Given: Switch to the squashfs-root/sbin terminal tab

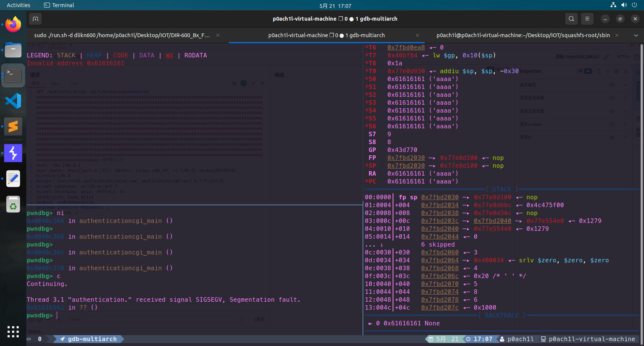Looking at the screenshot, I should click(523, 35).
